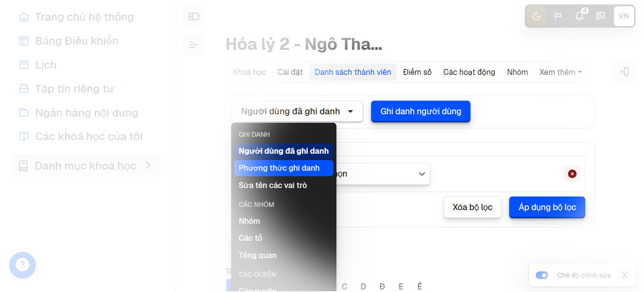The image size is (644, 292).
Task: Select Danh sách thành viên tab
Action: (353, 72)
